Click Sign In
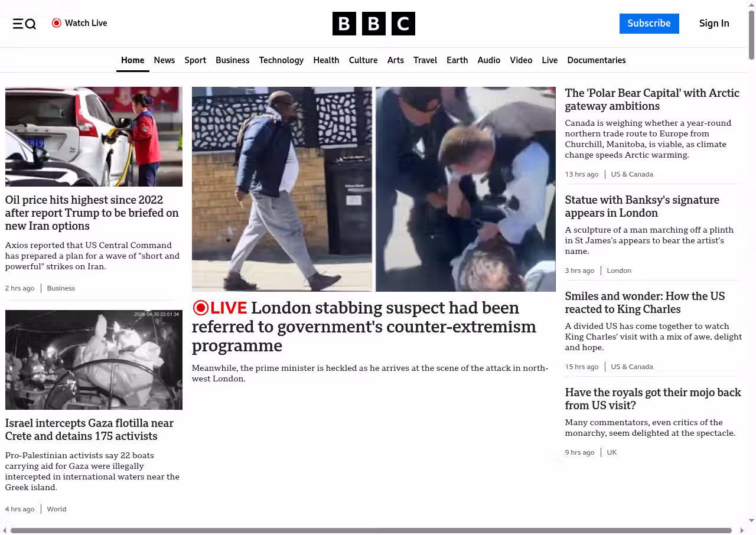Image resolution: width=756 pixels, height=535 pixels. pos(713,24)
